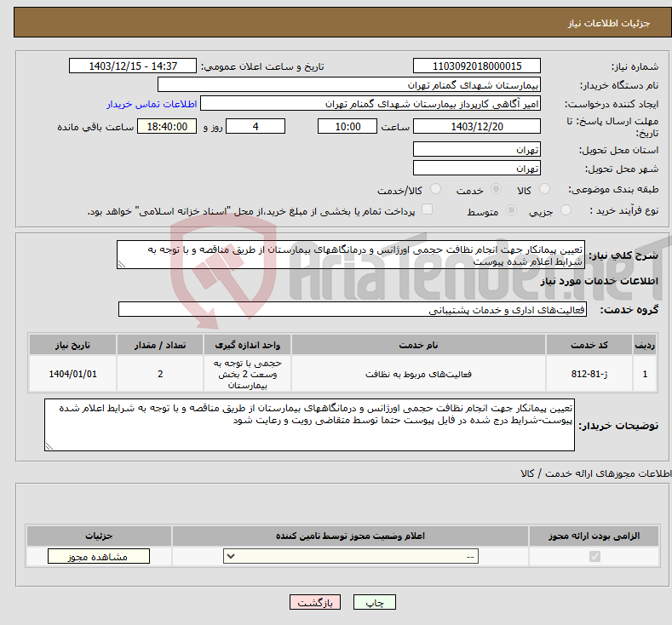Screen dimensions: 672x625
Task: Click the remaining days field showing 4
Action: click(256, 126)
